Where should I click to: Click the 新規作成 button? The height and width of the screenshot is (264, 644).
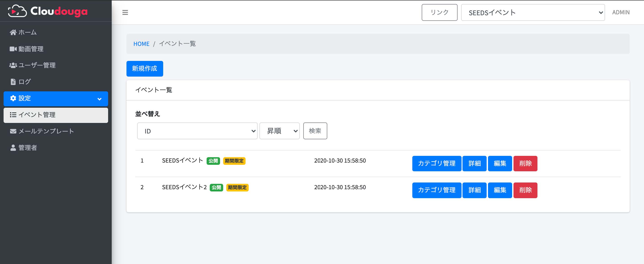pyautogui.click(x=145, y=69)
